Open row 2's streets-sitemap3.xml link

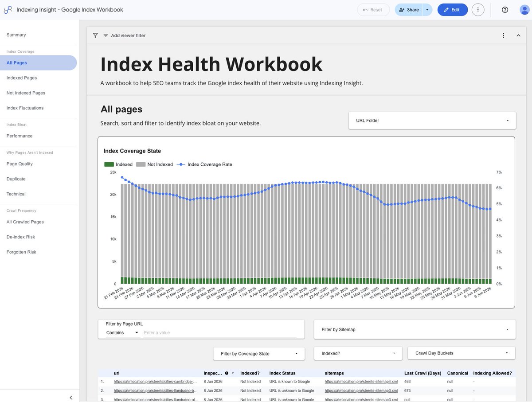click(x=361, y=390)
